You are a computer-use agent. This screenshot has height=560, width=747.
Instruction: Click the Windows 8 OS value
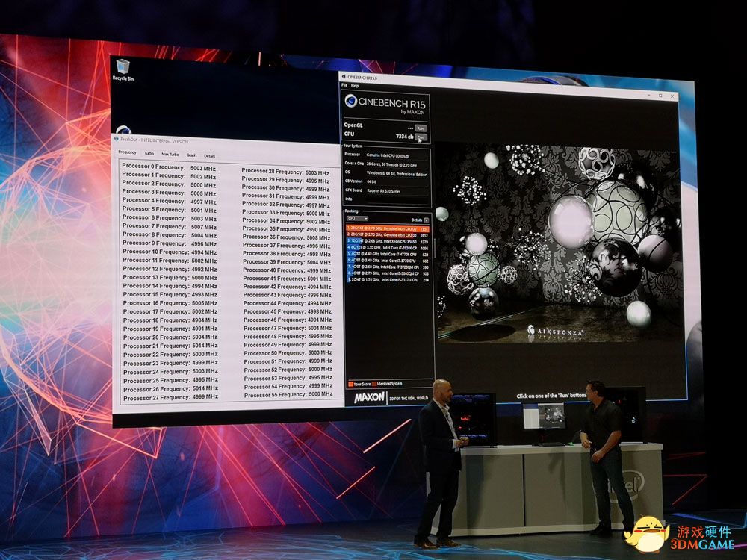tap(397, 174)
